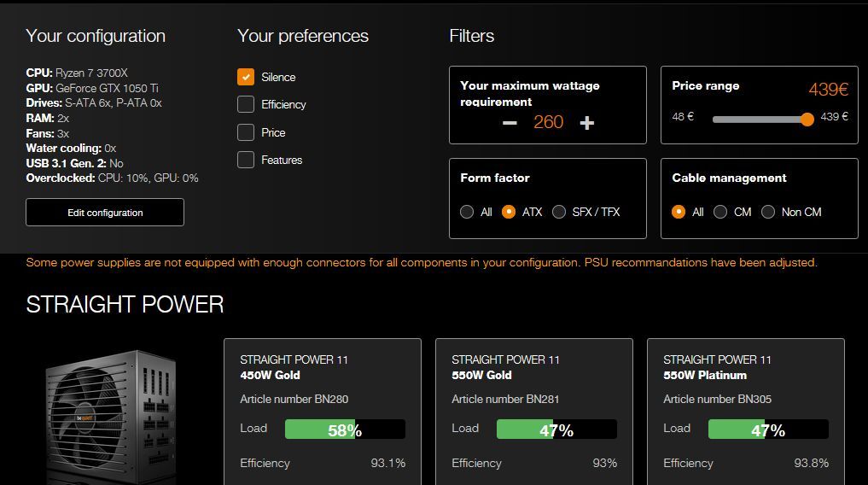The width and height of the screenshot is (868, 485).
Task: Select Non CM cable management
Action: [768, 212]
